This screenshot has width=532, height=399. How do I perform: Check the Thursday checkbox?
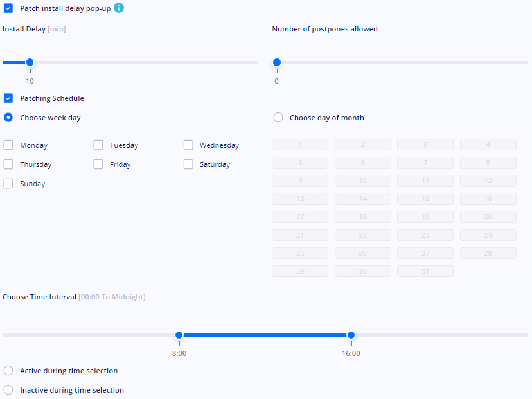[8, 164]
